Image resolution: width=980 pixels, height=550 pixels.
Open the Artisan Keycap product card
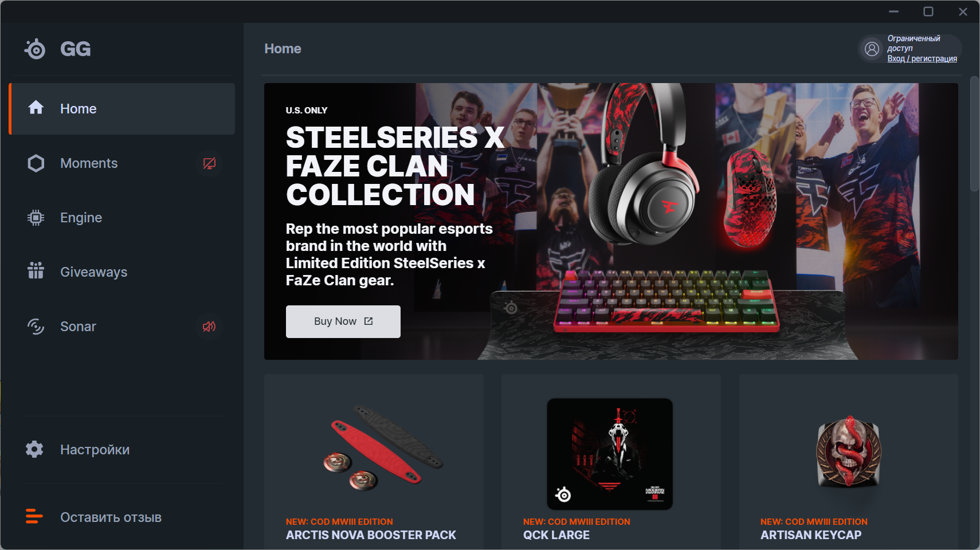[x=849, y=462]
